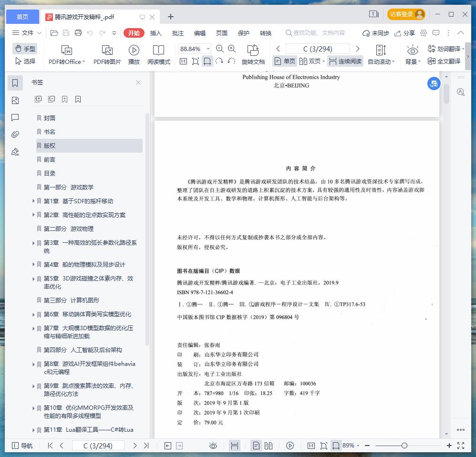Viewport: 476px width, 457px height.
Task: Open the comments panel in the left sidebar
Action: 15,117
